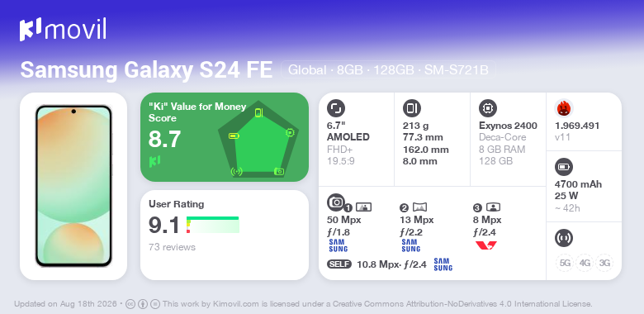This screenshot has width=644, height=314.
Task: Click the Exynos processor chip icon
Action: point(488,108)
